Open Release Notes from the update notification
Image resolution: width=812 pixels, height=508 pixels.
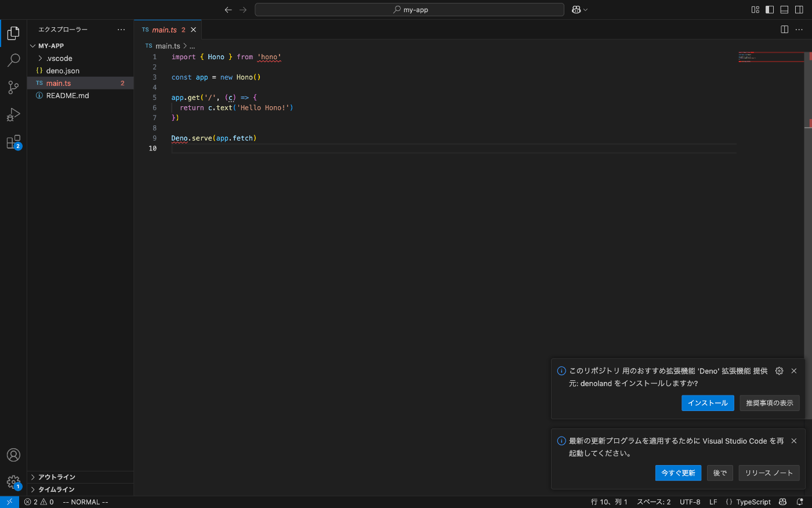coord(769,473)
